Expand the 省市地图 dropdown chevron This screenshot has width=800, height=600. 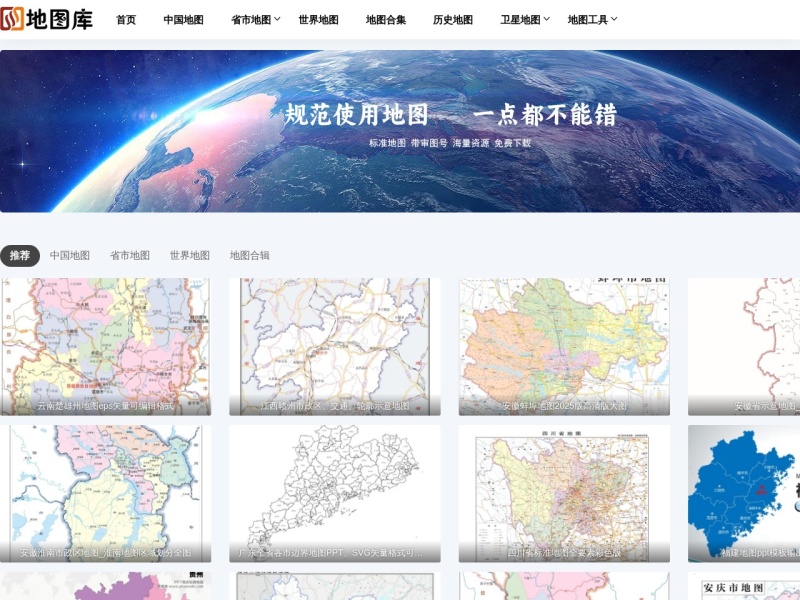[x=277, y=19]
